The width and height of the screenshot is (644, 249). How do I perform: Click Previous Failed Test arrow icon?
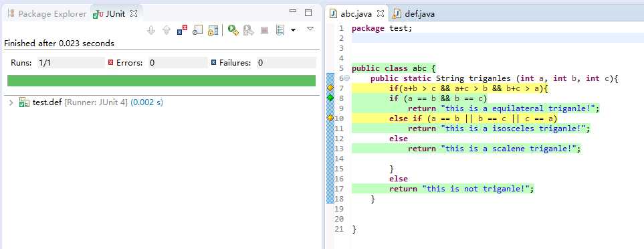[167, 30]
